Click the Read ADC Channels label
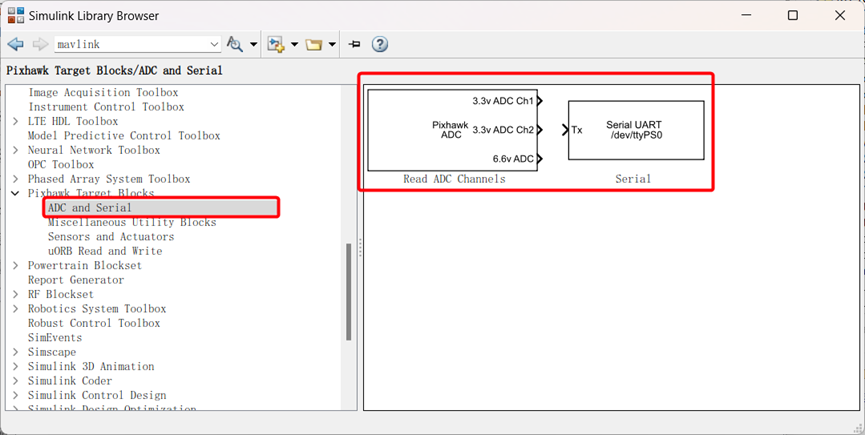The width and height of the screenshot is (865, 435). click(454, 179)
